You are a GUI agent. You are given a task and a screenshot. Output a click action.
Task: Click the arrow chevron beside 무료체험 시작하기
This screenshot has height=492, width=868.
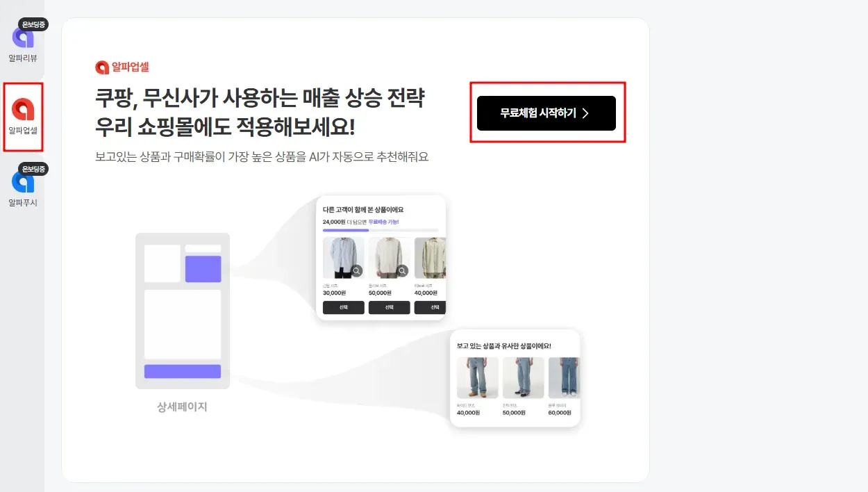585,113
